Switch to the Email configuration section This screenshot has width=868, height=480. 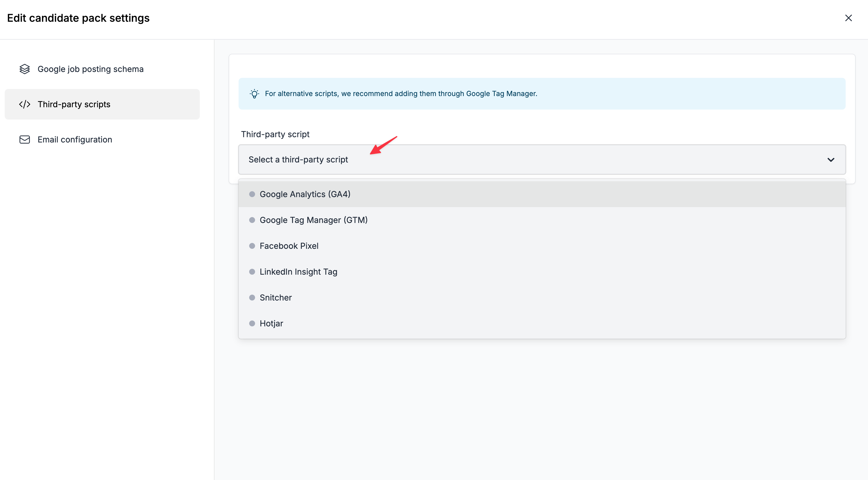coord(75,140)
